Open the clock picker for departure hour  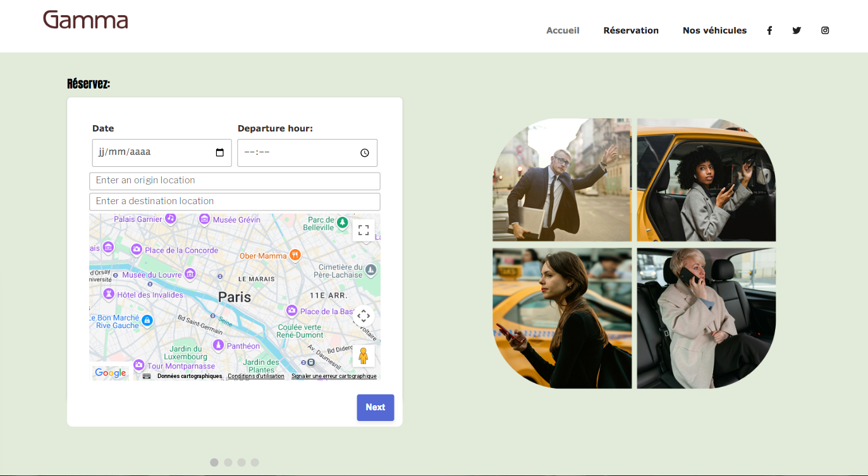(365, 153)
